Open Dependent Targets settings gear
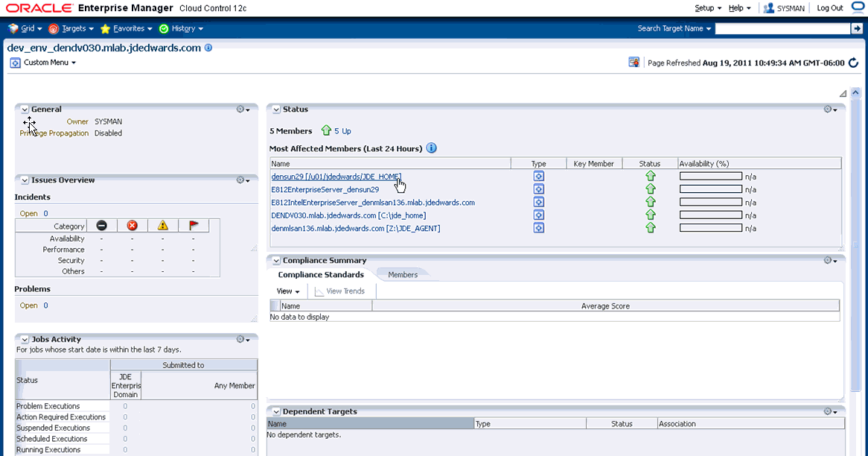Screen dimensions: 868x456 click(830, 412)
